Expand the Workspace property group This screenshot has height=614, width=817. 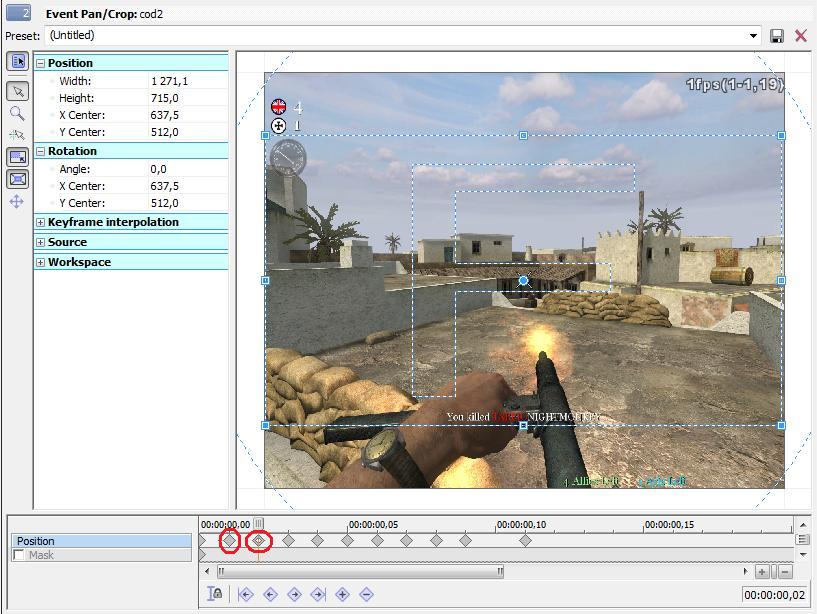coord(41,262)
